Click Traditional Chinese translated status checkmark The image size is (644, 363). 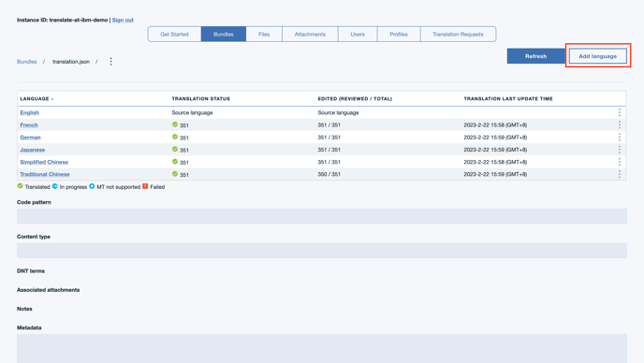[175, 174]
